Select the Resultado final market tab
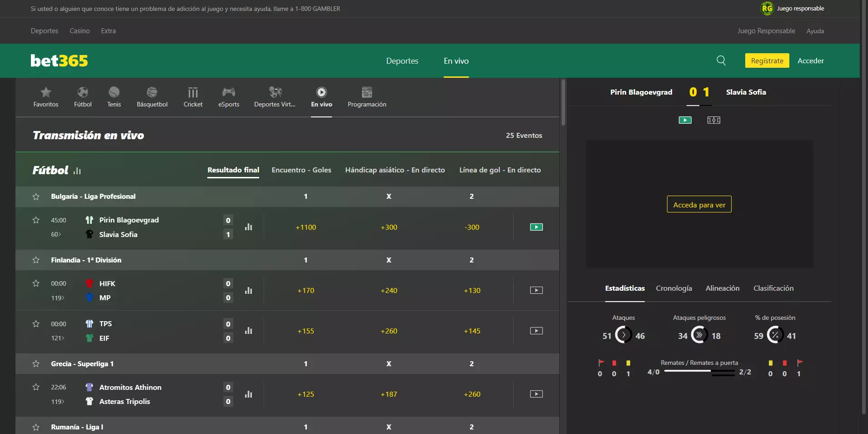 click(233, 170)
